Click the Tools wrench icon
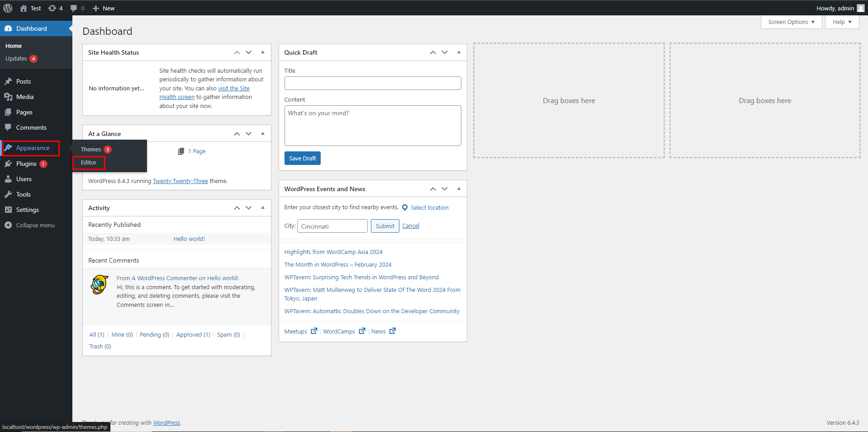The image size is (868, 432). point(8,194)
